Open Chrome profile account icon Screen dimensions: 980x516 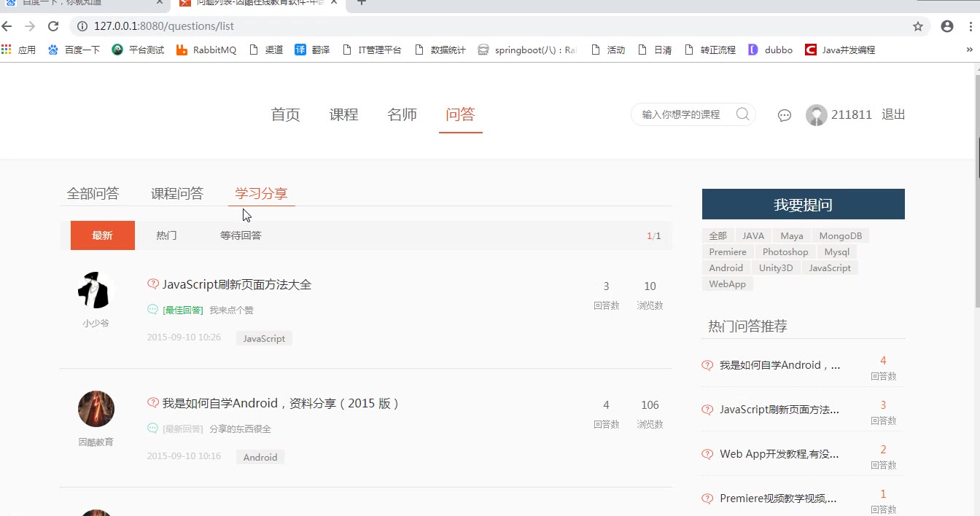point(947,26)
